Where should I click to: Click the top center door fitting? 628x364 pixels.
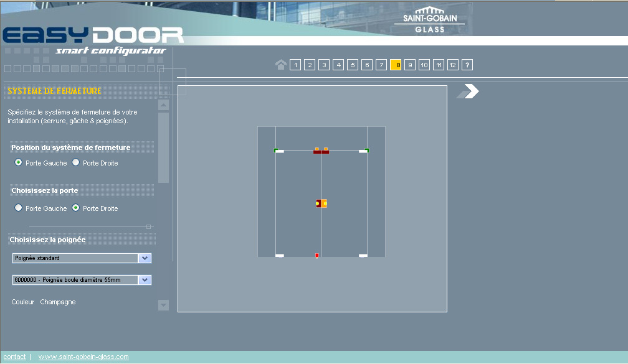321,150
